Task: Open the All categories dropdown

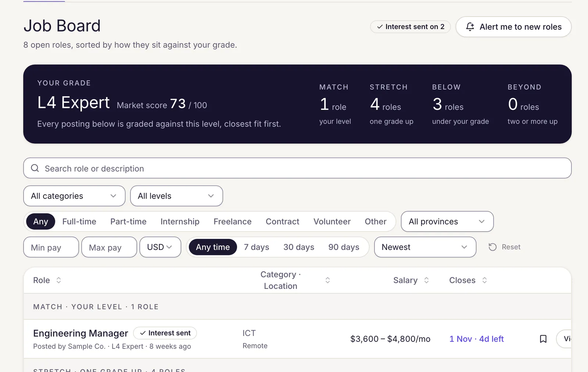Action: 74,196
